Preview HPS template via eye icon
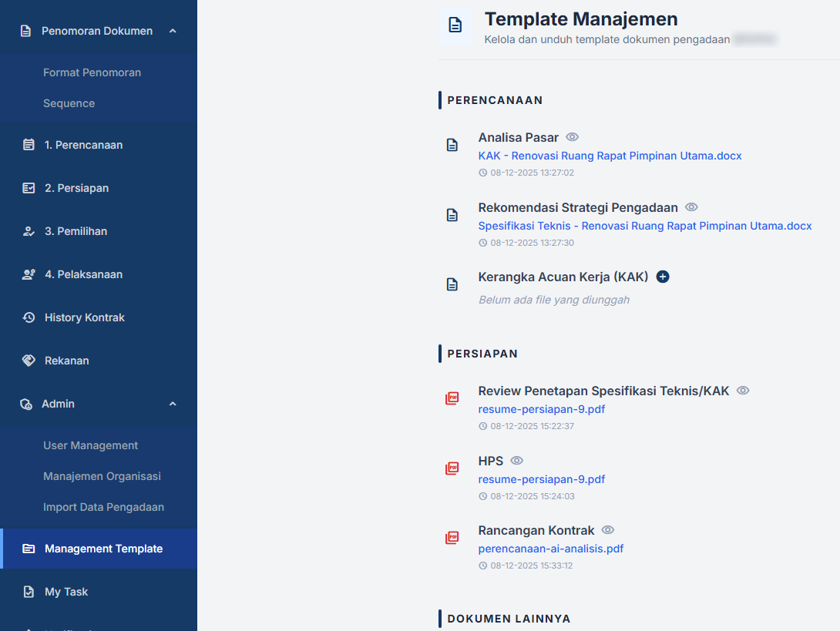The height and width of the screenshot is (631, 840). click(516, 461)
